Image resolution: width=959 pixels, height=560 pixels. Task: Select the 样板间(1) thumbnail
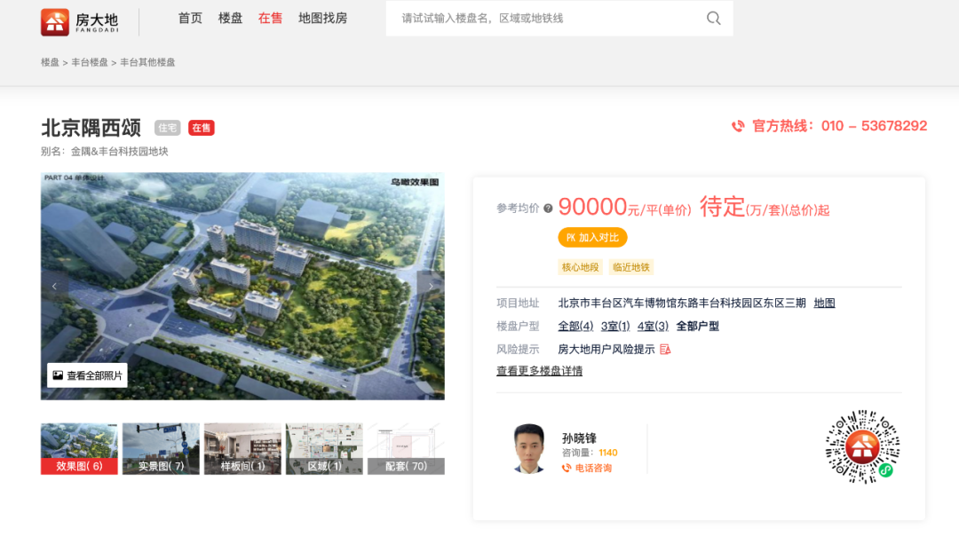coord(242,449)
